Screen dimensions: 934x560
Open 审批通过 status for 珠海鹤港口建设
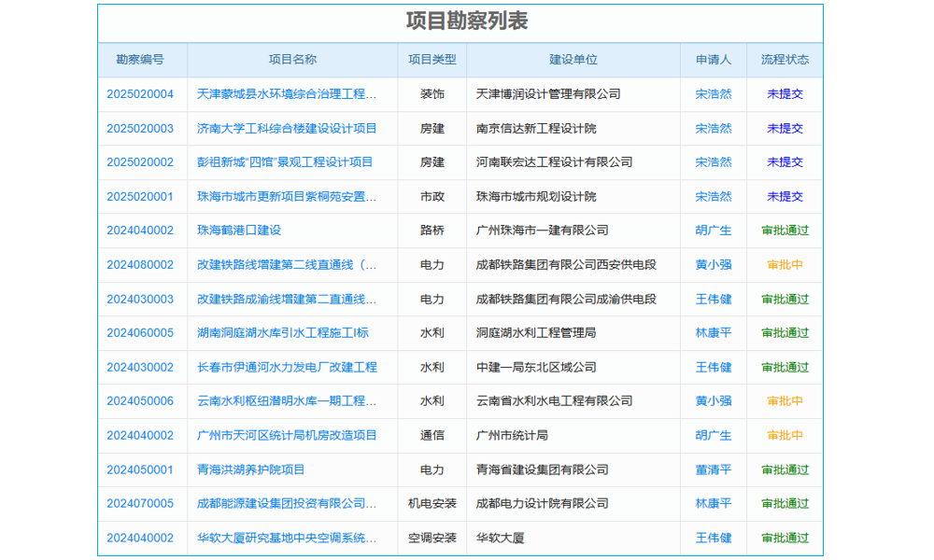[785, 230]
